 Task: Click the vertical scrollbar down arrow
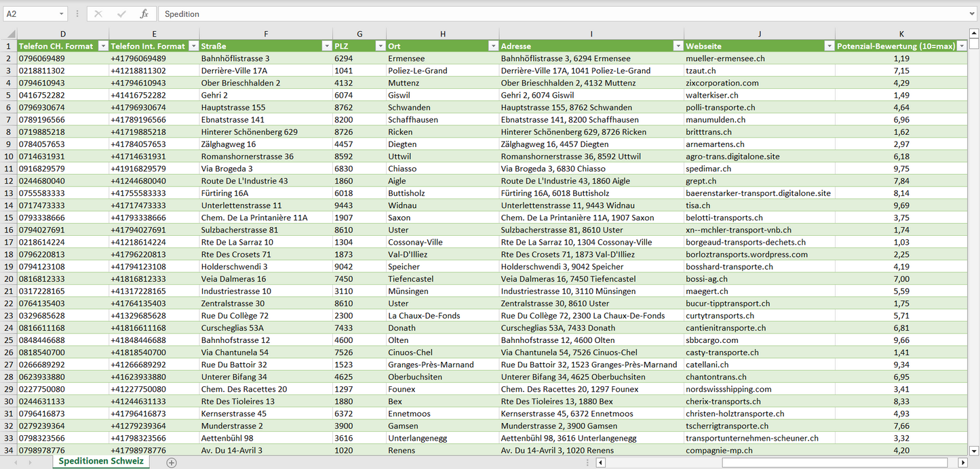click(974, 450)
